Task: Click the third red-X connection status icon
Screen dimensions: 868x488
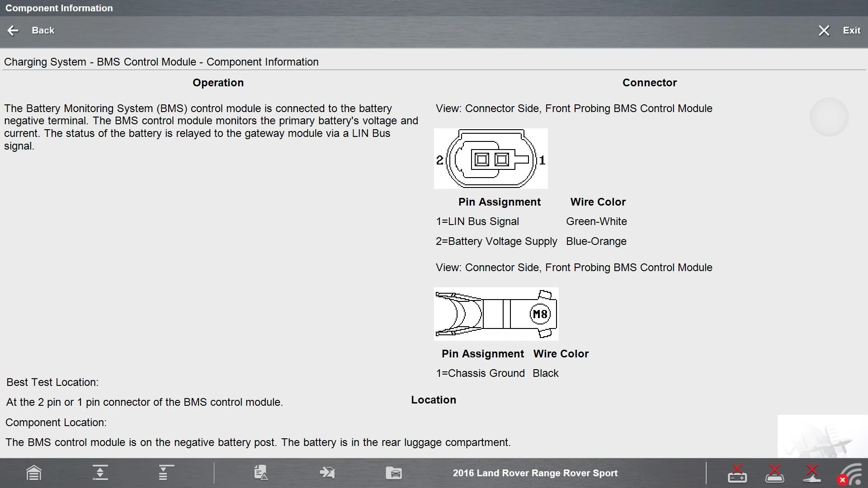Action: [811, 473]
